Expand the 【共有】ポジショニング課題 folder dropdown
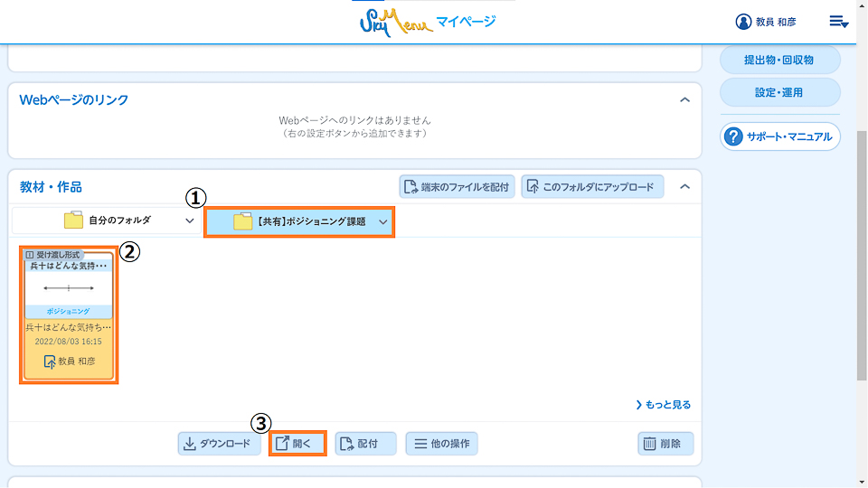The height and width of the screenshot is (488, 868). coord(383,221)
